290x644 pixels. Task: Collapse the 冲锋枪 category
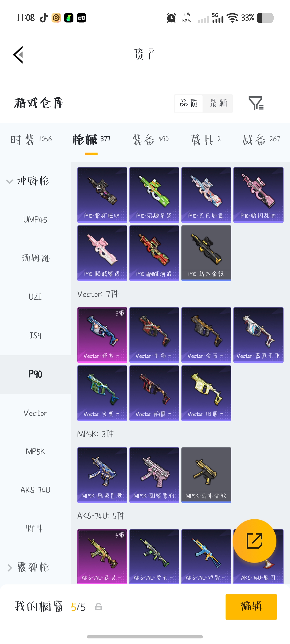pyautogui.click(x=28, y=181)
